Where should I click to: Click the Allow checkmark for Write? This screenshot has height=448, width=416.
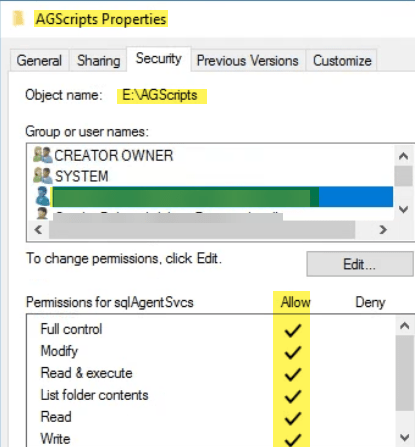293,439
